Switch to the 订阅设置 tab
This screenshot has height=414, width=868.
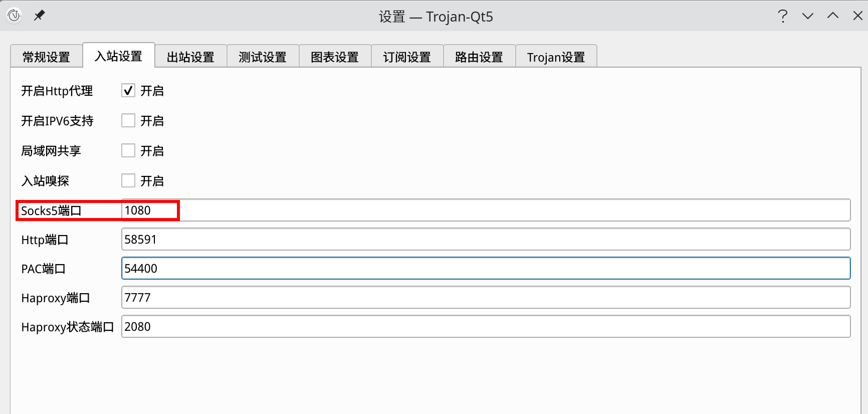coord(407,57)
